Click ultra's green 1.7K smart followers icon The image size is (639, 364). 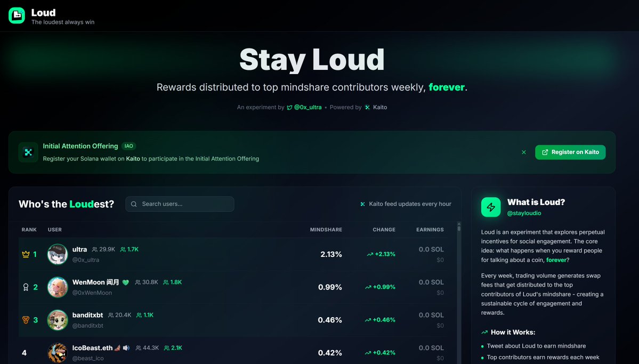pyautogui.click(x=123, y=249)
